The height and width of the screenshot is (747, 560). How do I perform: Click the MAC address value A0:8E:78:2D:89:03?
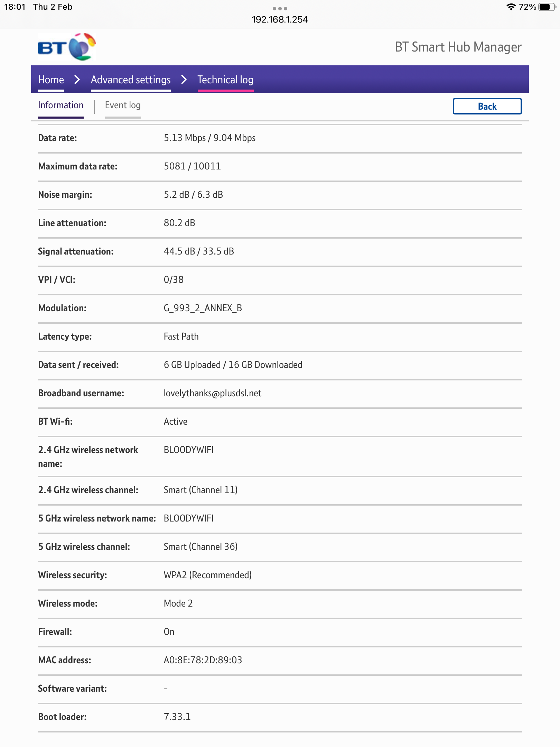[x=203, y=660]
